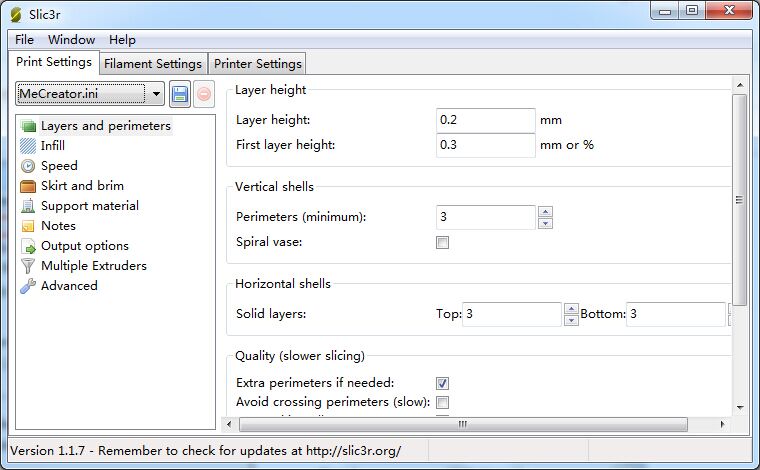Click the horizontal scrollbar thumb
The width and height of the screenshot is (760, 470).
click(463, 424)
